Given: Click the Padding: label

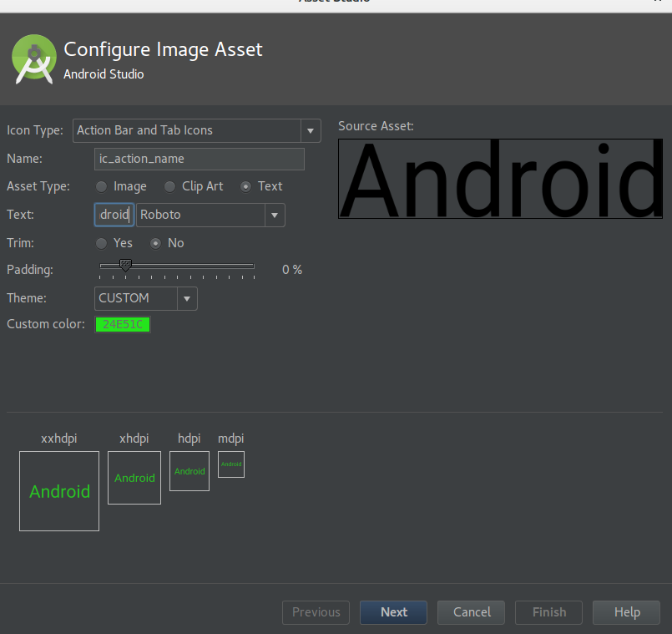Looking at the screenshot, I should click(30, 270).
